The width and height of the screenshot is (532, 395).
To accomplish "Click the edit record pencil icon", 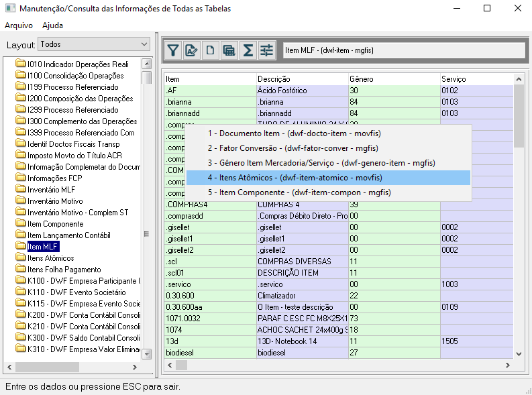I will pos(191,50).
